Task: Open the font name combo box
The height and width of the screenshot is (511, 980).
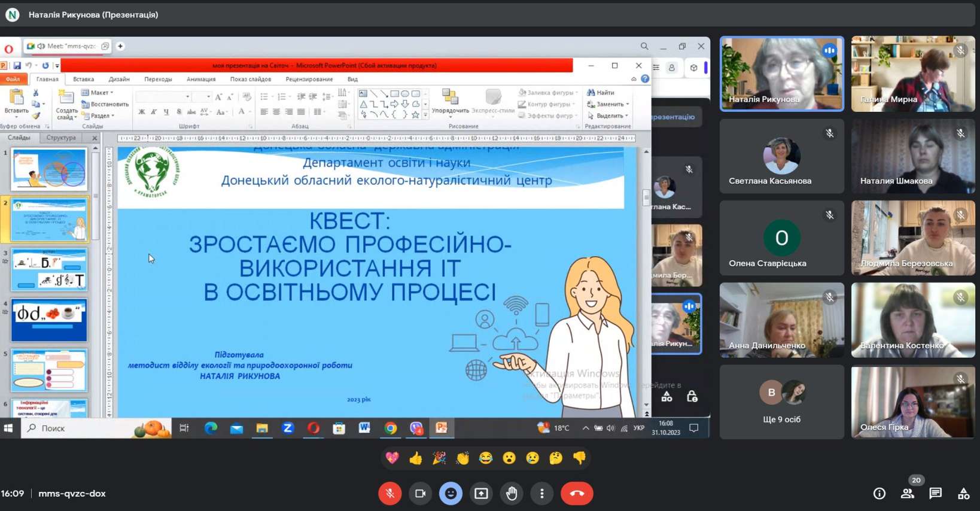Action: (163, 97)
